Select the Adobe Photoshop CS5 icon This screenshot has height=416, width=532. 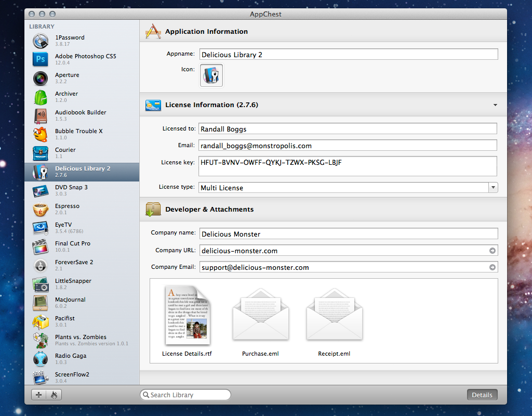pos(41,59)
